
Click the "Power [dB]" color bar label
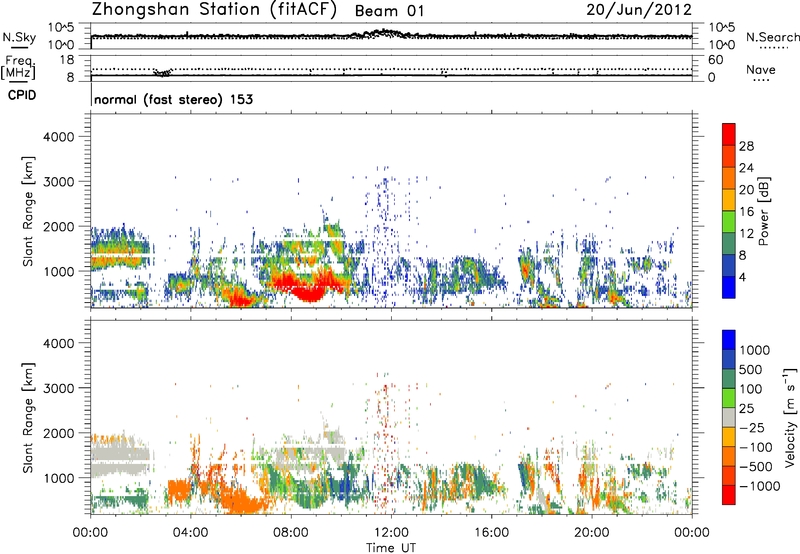click(x=764, y=211)
